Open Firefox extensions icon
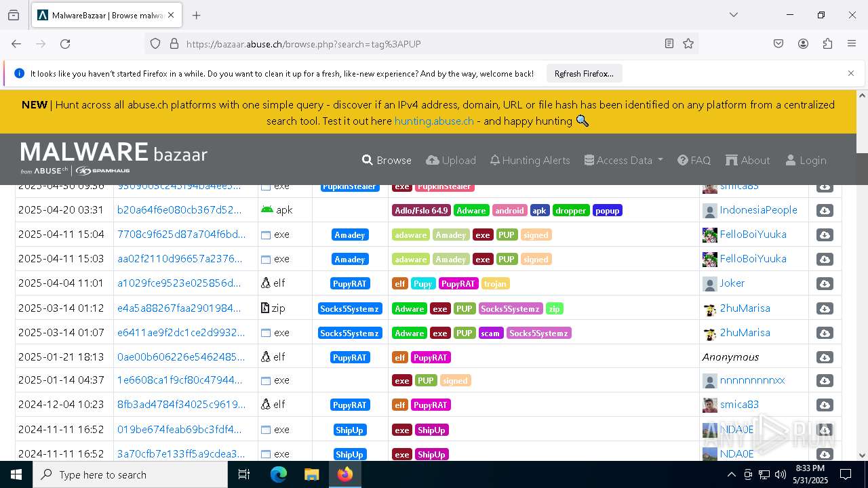This screenshot has width=868, height=488. coord(827,43)
